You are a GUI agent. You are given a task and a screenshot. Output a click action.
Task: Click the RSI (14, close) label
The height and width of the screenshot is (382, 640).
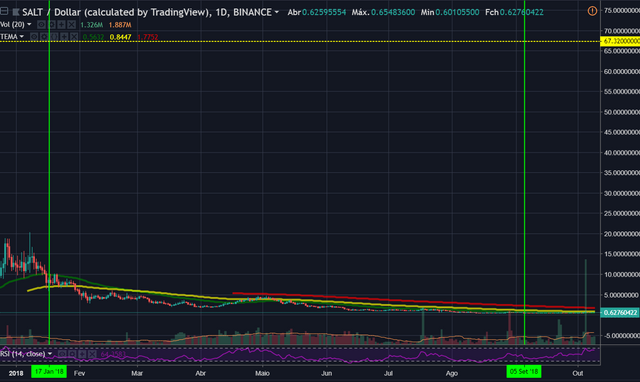23,354
